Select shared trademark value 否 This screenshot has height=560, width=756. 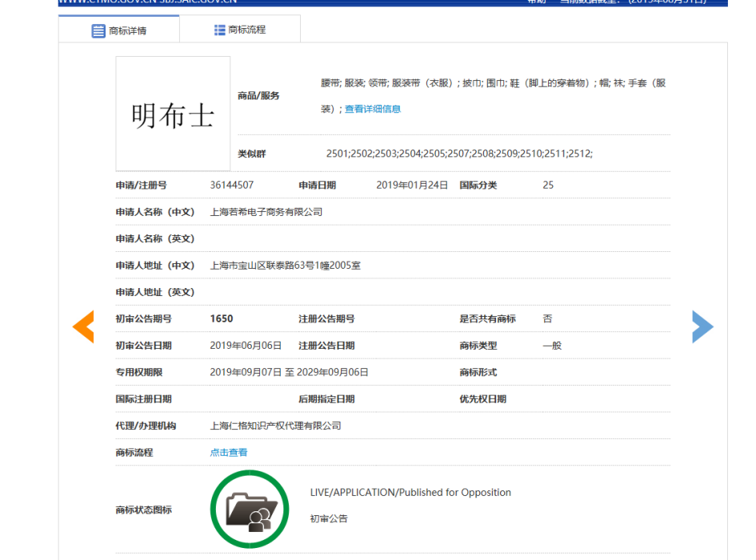click(x=547, y=319)
